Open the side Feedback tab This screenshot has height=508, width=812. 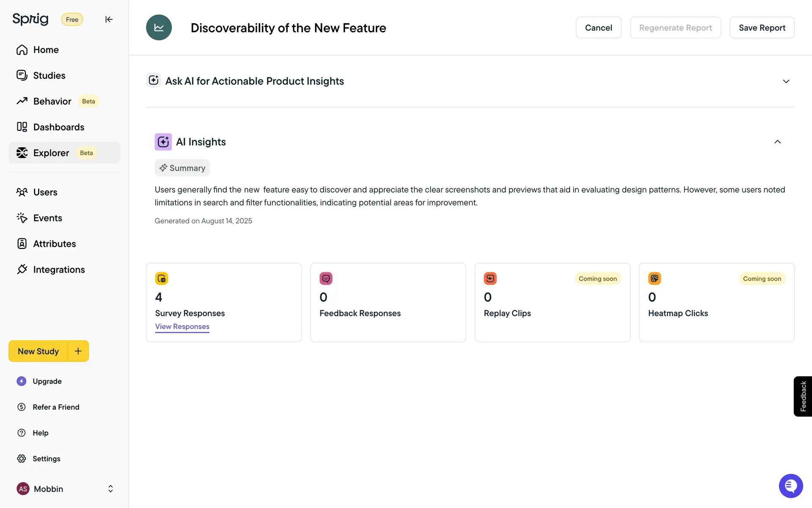803,396
